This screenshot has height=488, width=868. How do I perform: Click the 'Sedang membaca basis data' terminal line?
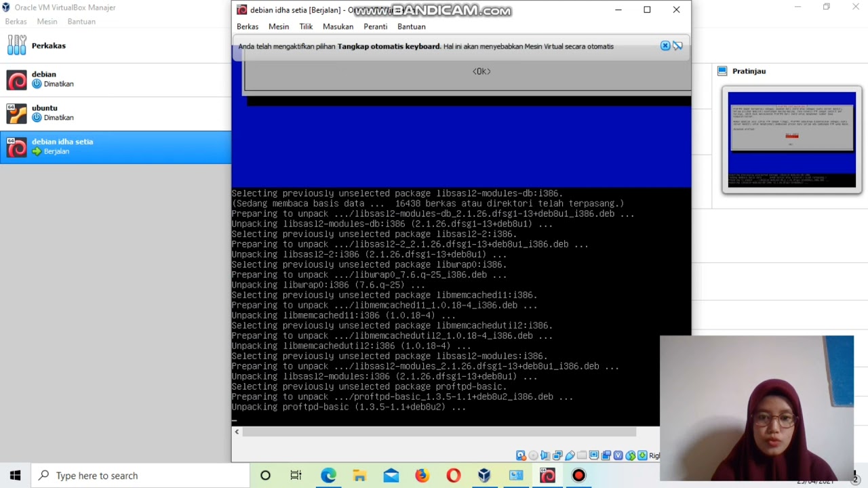pos(428,203)
